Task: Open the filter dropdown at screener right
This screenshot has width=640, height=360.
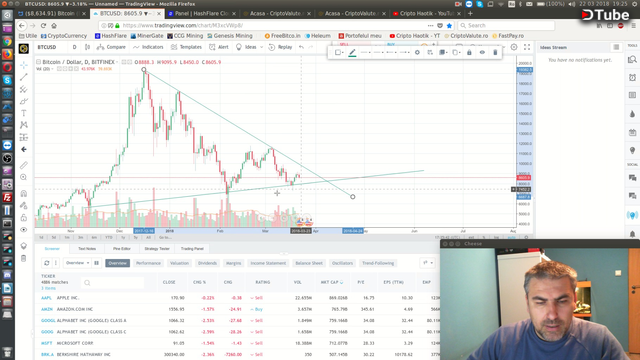Action: pos(428,263)
